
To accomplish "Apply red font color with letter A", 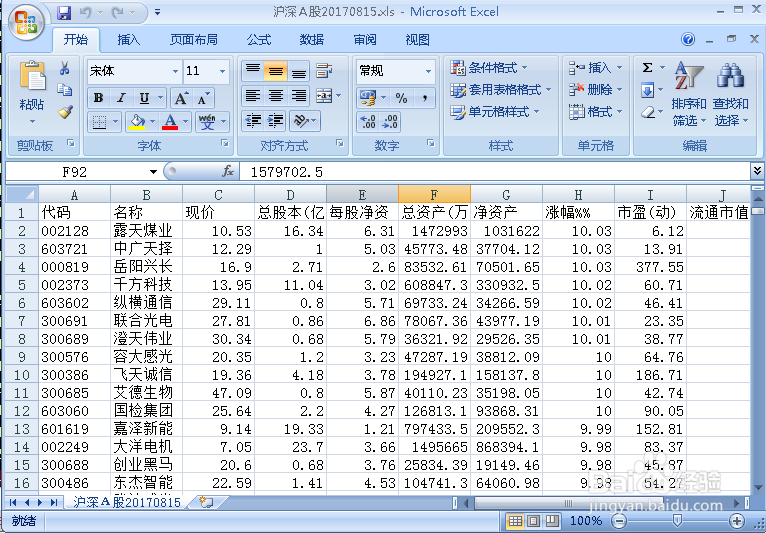I will pos(170,121).
